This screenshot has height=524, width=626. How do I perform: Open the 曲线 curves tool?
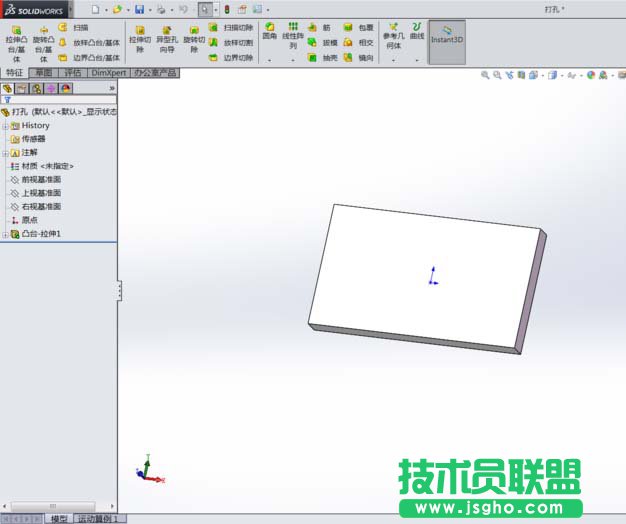click(417, 31)
